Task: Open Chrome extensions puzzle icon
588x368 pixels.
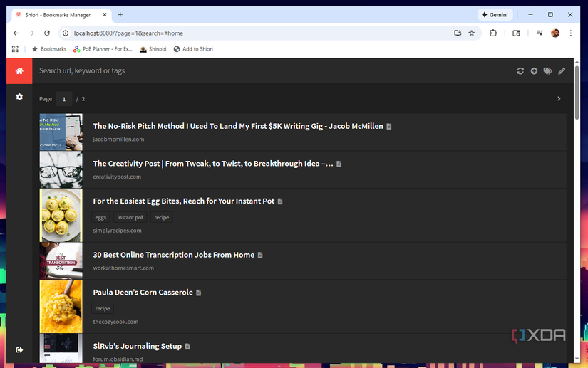Action: (493, 33)
